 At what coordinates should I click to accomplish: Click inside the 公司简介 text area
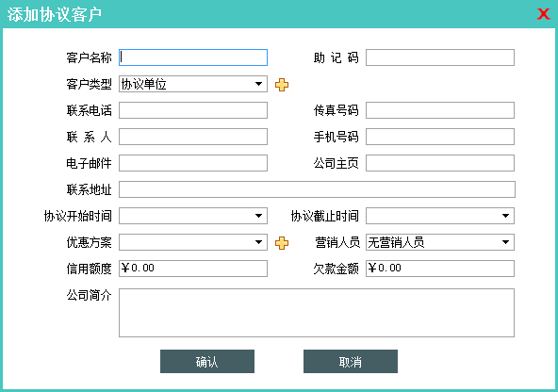[317, 313]
